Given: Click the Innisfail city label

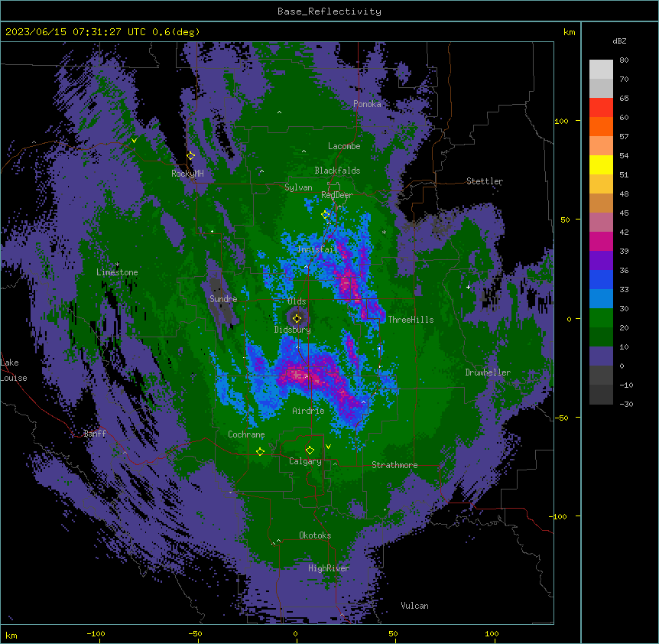Looking at the screenshot, I should 317,249.
